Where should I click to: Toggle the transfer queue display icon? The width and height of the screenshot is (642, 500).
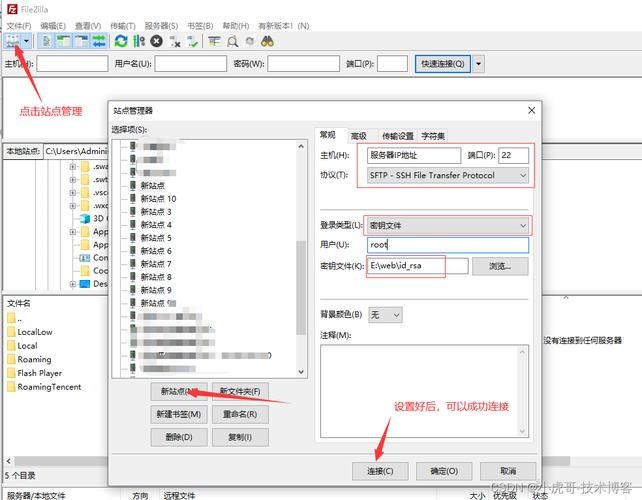click(99, 41)
